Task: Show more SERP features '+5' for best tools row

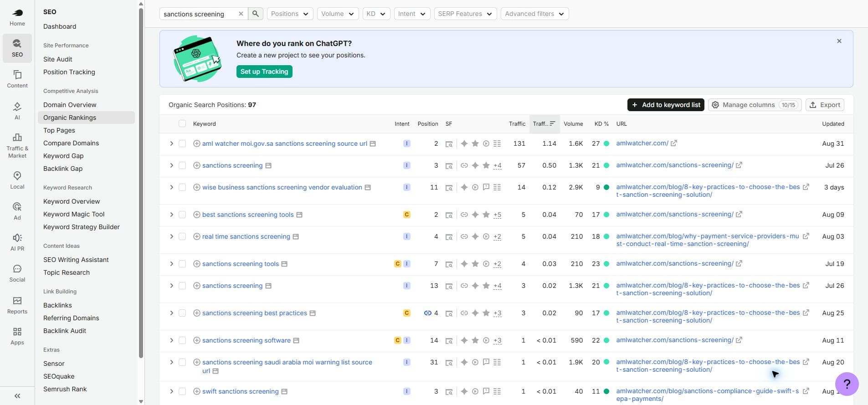Action: click(498, 215)
